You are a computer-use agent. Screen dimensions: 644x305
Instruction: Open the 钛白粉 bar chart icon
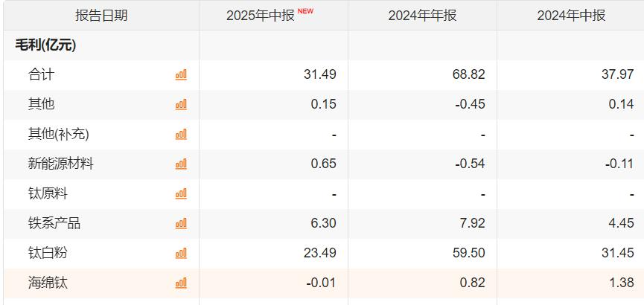point(181,253)
